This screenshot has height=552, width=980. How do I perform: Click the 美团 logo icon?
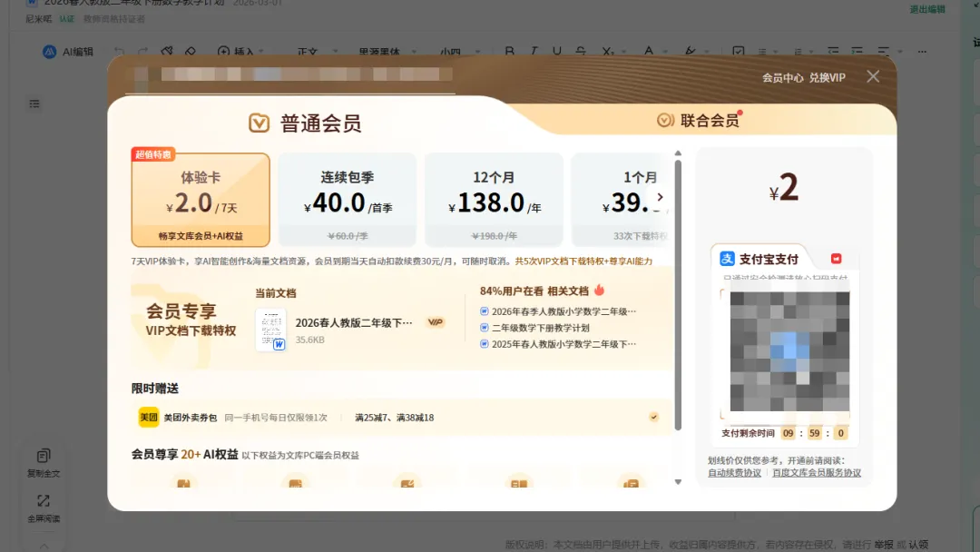[149, 417]
